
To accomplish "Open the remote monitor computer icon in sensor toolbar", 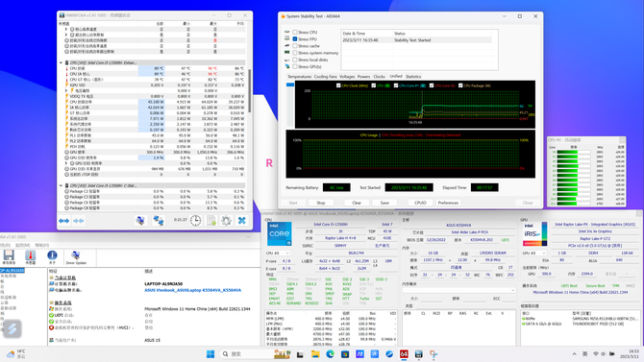I will coord(140,221).
